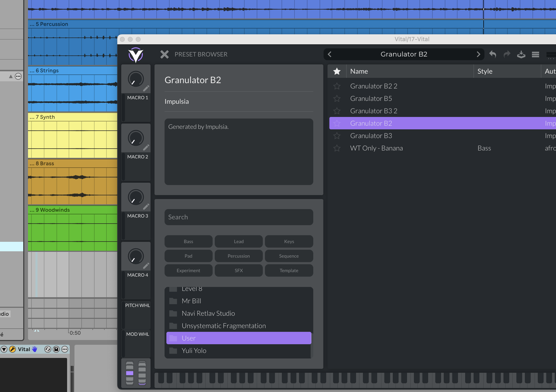Viewport: 556px width, 392px height.
Task: Go to the next preset with right arrow
Action: (x=478, y=54)
